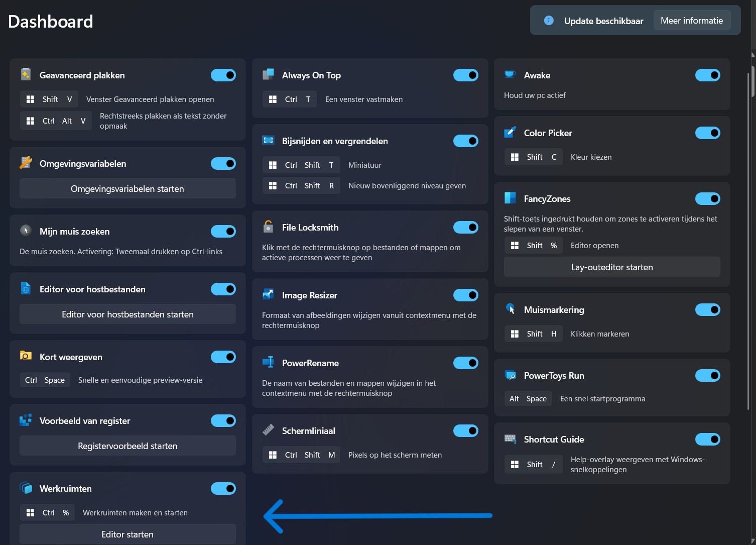Click the Win Shift H shortcut badge

tap(533, 334)
